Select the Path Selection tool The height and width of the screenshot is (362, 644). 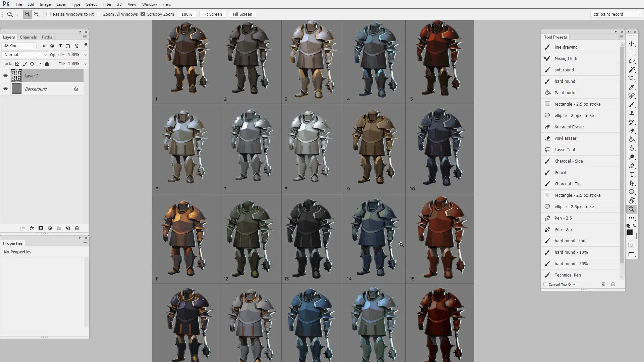(x=632, y=183)
